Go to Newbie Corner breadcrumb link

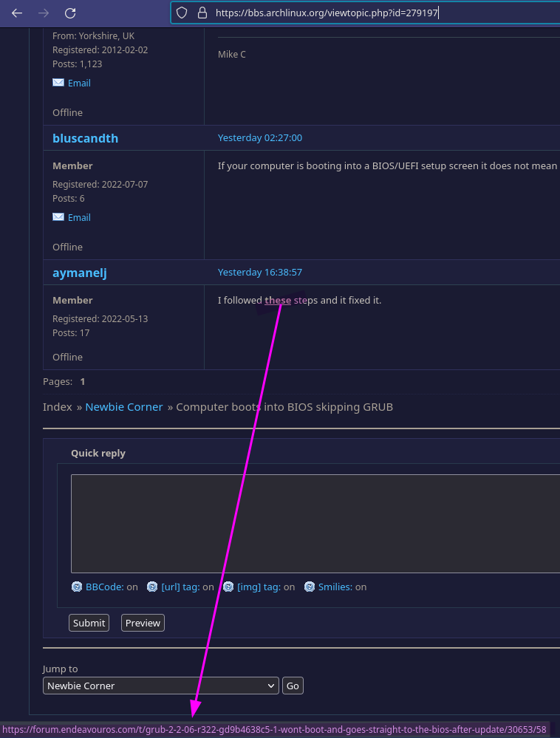(x=124, y=407)
